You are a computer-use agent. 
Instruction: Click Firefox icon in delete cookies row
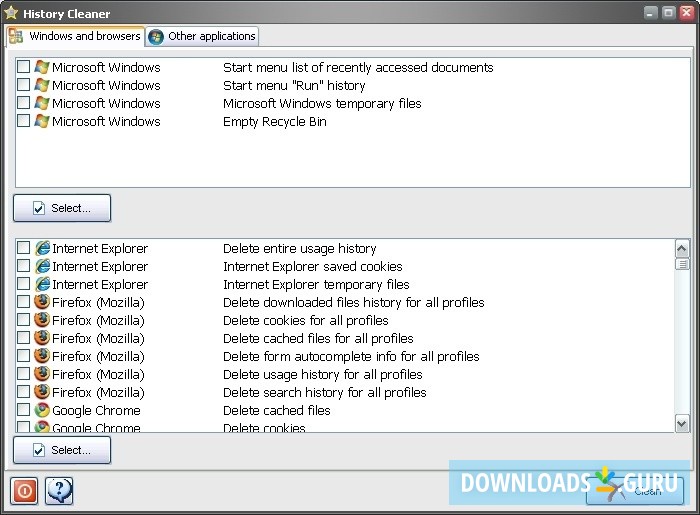click(x=42, y=320)
